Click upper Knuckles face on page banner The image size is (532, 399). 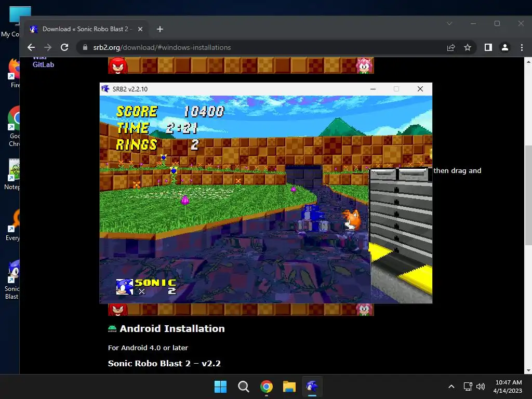click(x=118, y=65)
